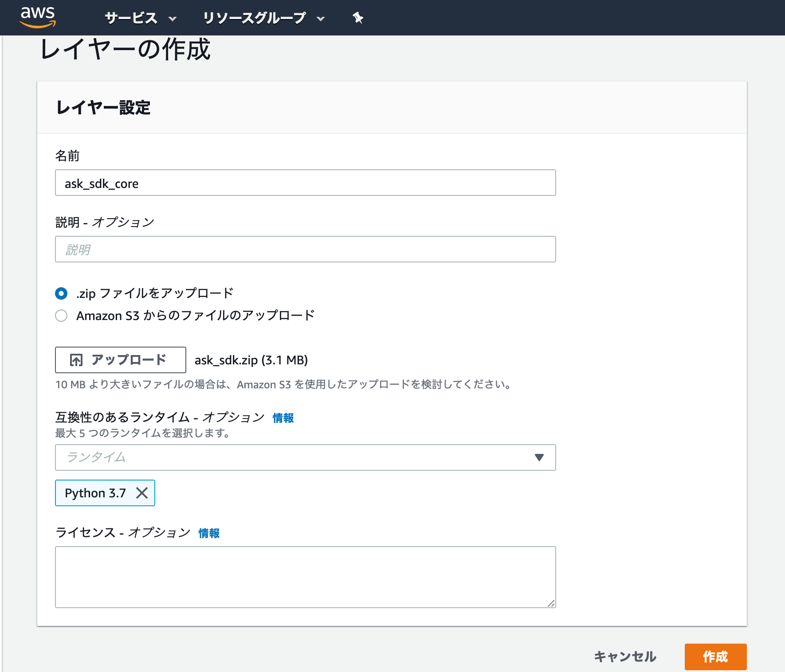The height and width of the screenshot is (672, 785).
Task: Open the 情報 link beside 互換性のあるランタイム
Action: point(283,417)
